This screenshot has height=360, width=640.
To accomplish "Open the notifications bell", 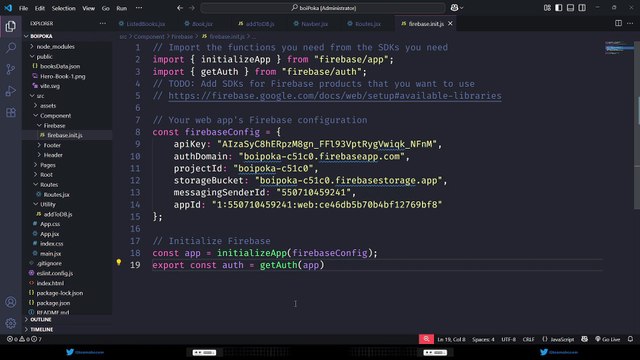I will [631, 339].
